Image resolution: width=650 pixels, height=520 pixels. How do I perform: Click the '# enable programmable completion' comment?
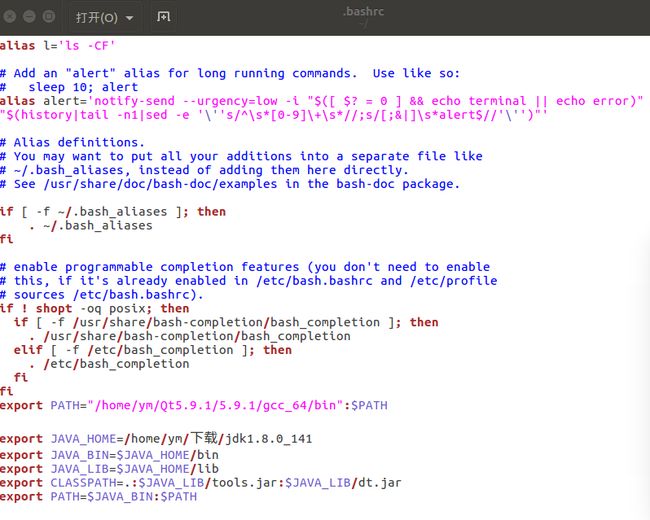[245, 267]
